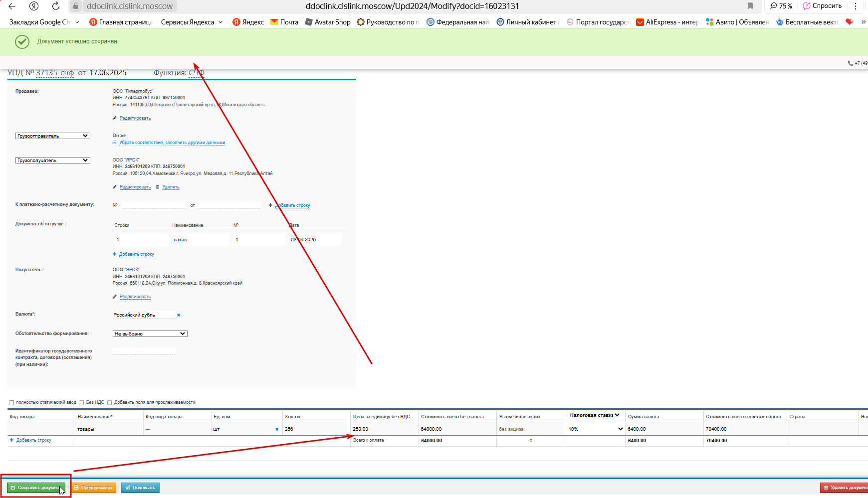Image resolution: width=868 pixels, height=498 pixels.
Task: Click Удалить link for Грузополучатель
Action: [x=171, y=187]
